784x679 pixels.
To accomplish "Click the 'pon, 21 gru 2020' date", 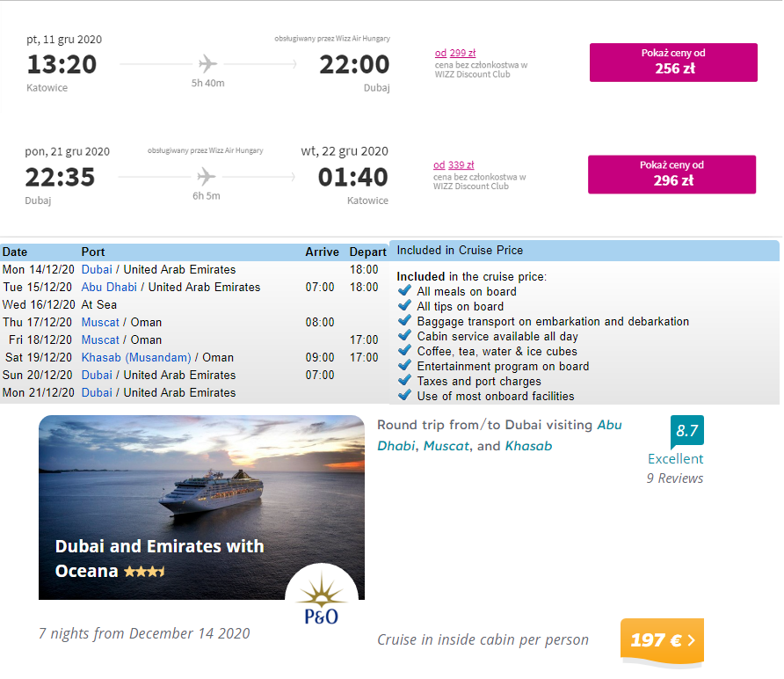I will [67, 151].
